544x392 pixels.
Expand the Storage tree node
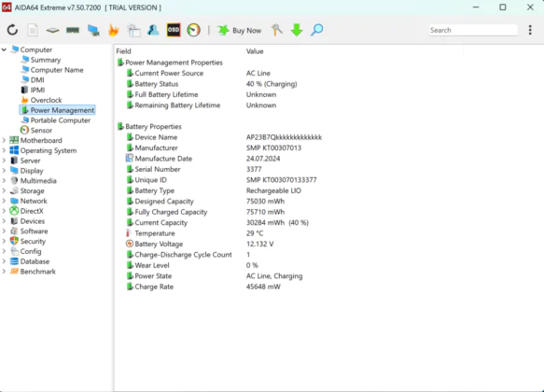pyautogui.click(x=4, y=190)
